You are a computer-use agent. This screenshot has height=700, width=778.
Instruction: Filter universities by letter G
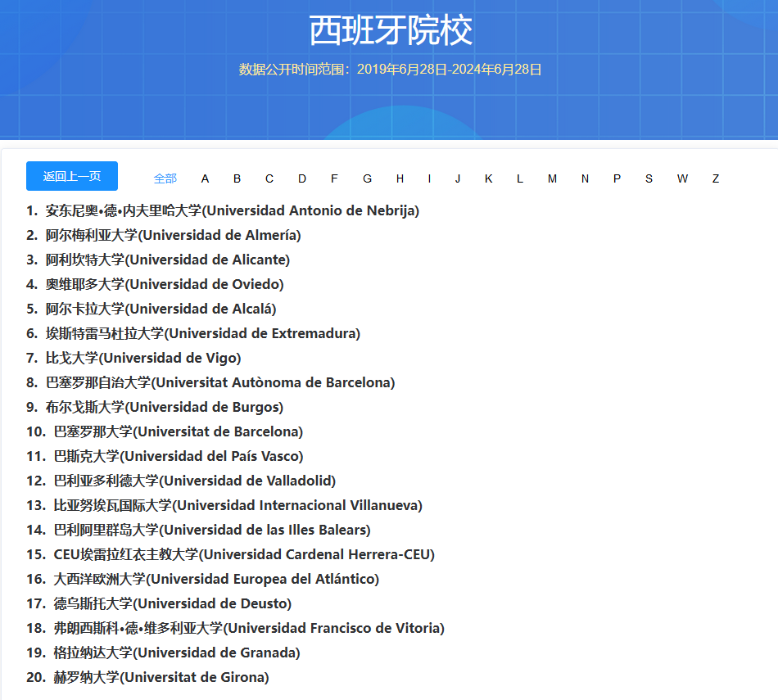click(367, 178)
